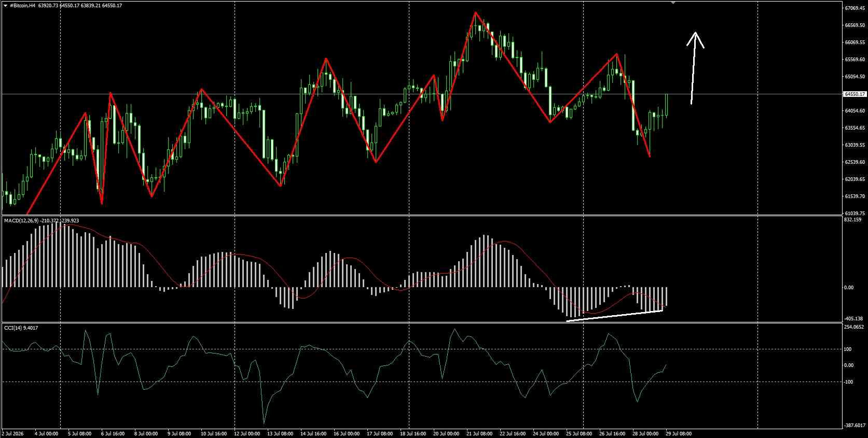This screenshot has height=438, width=868.
Task: Click the MACD scale minimum -405.138
Action: (x=853, y=319)
